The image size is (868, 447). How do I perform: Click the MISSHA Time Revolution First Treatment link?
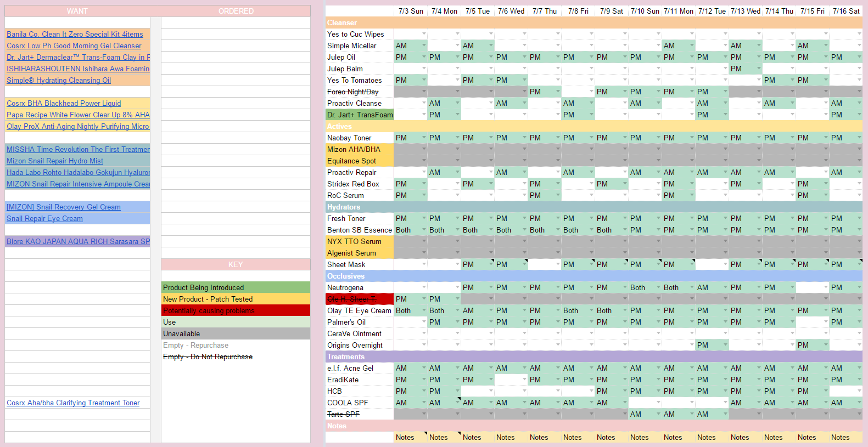point(78,149)
